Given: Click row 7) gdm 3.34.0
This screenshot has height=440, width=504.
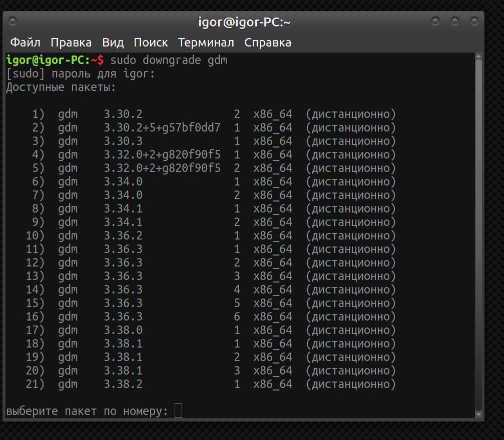Looking at the screenshot, I should pyautogui.click(x=214, y=195).
